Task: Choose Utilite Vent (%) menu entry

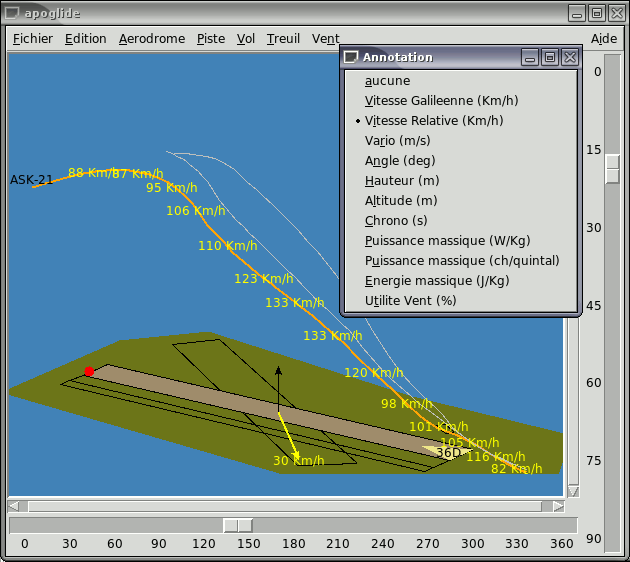Action: tap(410, 301)
